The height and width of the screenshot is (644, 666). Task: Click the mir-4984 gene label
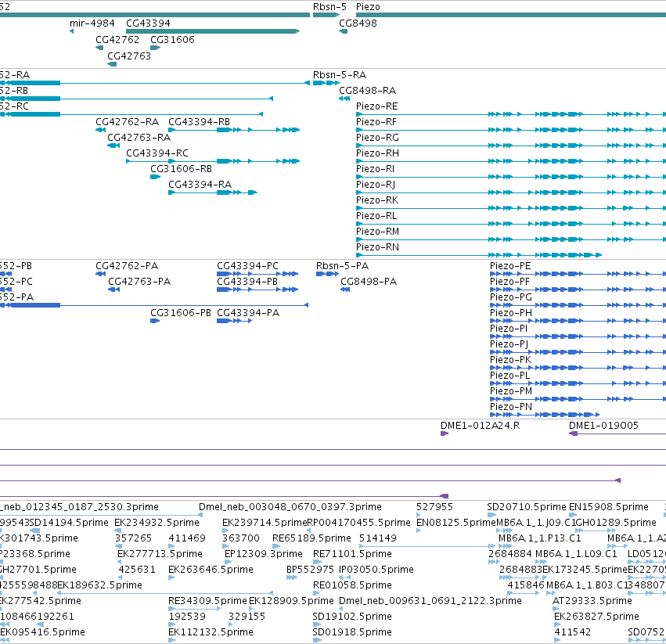[92, 23]
